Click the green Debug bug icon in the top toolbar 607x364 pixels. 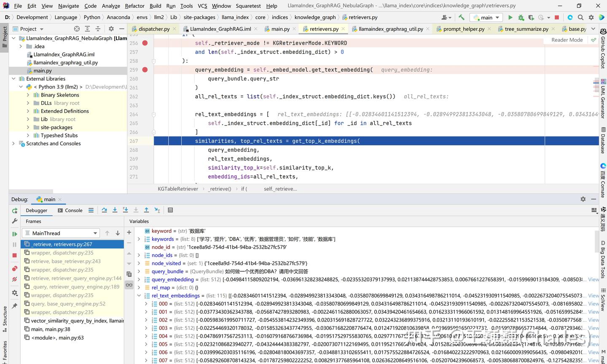tap(521, 17)
